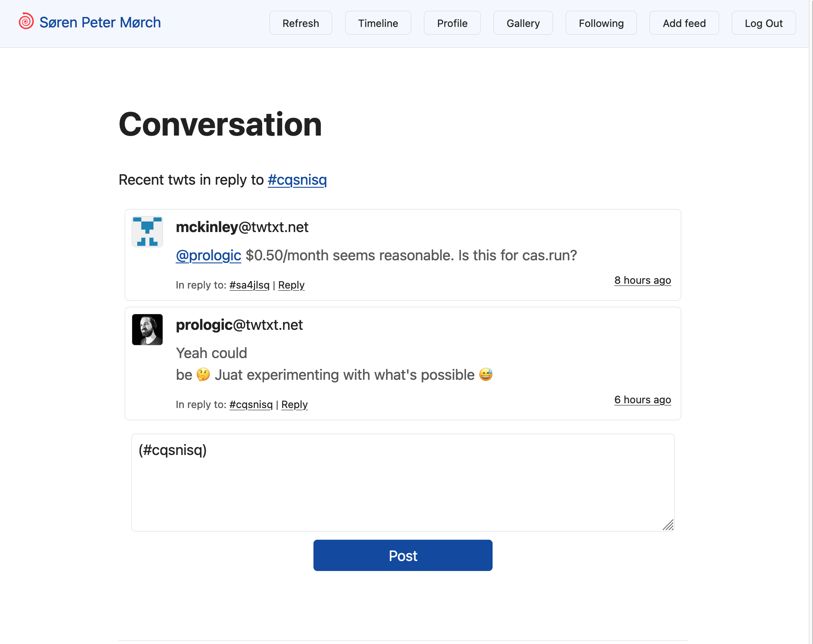
Task: Click the 6 hours ago timestamp
Action: tap(642, 400)
